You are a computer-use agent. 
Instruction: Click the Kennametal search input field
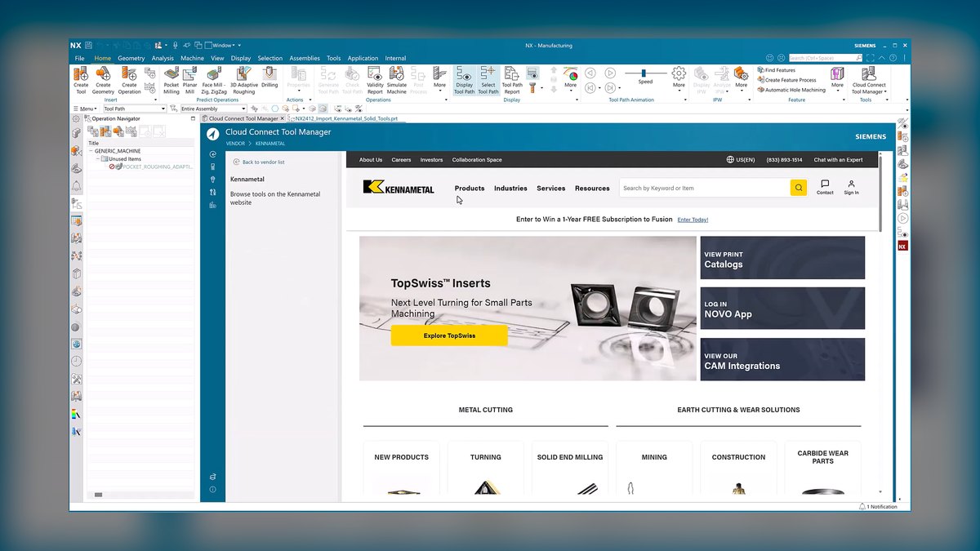tap(704, 188)
